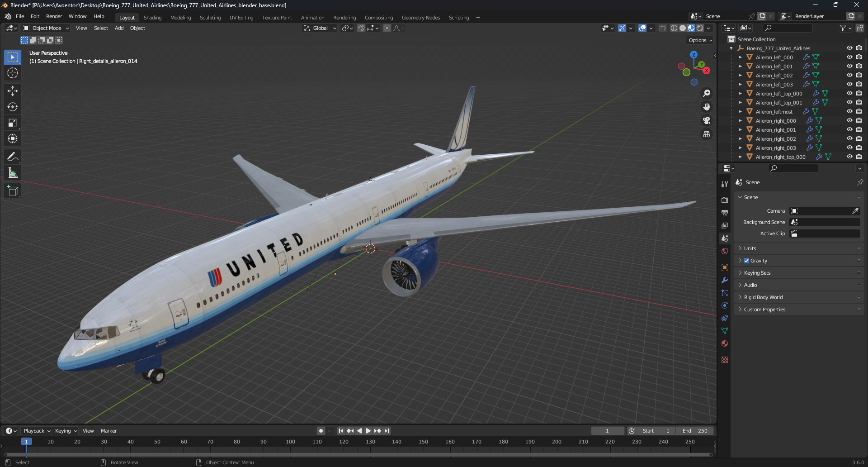Open the Texture properties tab
This screenshot has height=467, width=868.
click(725, 360)
